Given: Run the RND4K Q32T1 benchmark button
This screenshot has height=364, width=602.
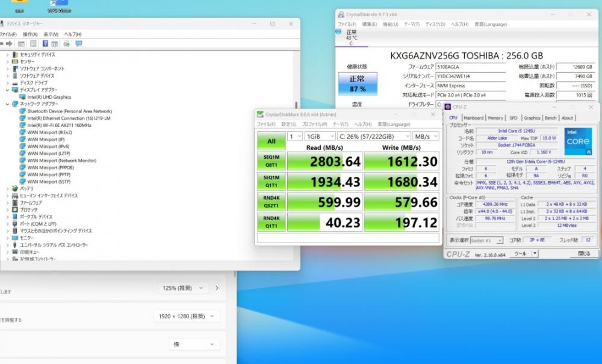Looking at the screenshot, I should coord(271,202).
